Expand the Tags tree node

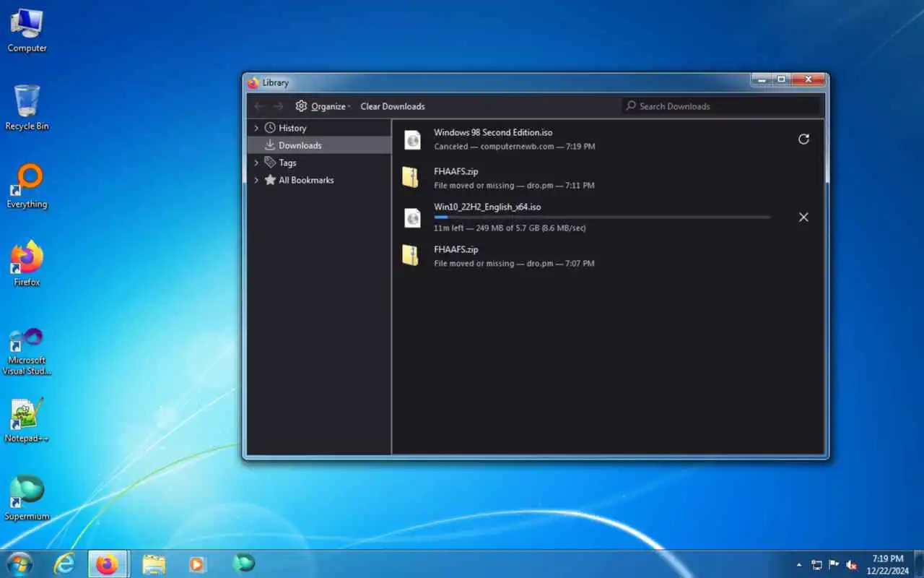pyautogui.click(x=256, y=163)
